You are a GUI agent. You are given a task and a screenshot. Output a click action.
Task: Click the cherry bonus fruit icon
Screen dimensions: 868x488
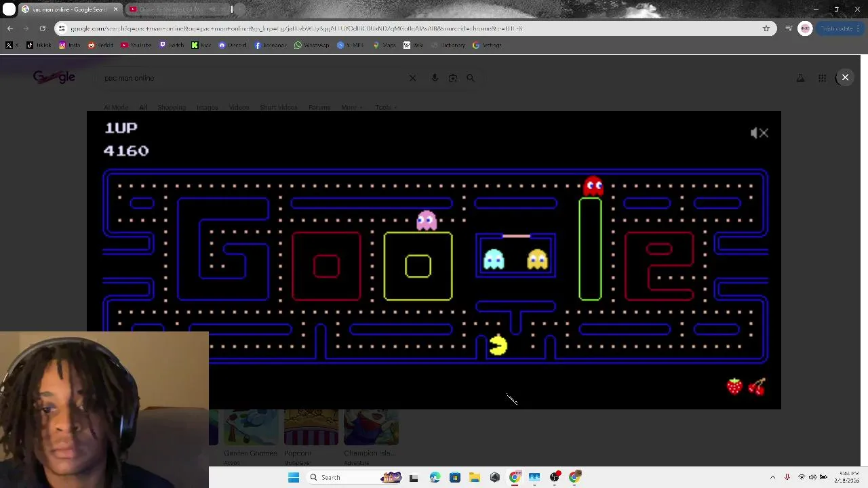757,386
